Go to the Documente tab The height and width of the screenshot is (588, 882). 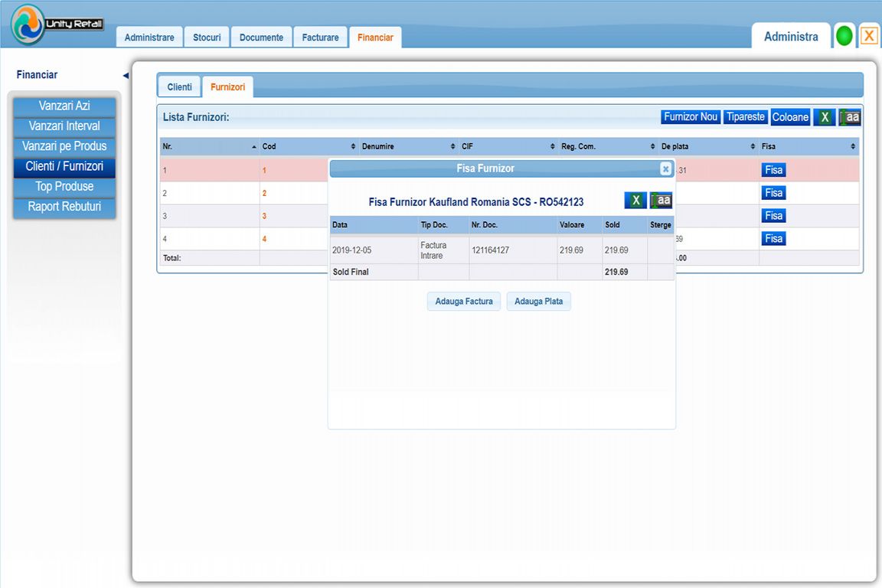pyautogui.click(x=262, y=38)
